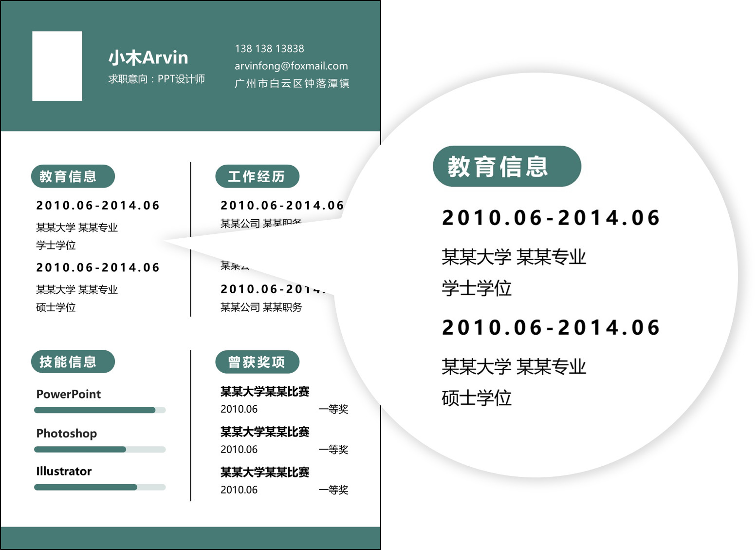Select the name 小木Arvin

click(x=148, y=57)
